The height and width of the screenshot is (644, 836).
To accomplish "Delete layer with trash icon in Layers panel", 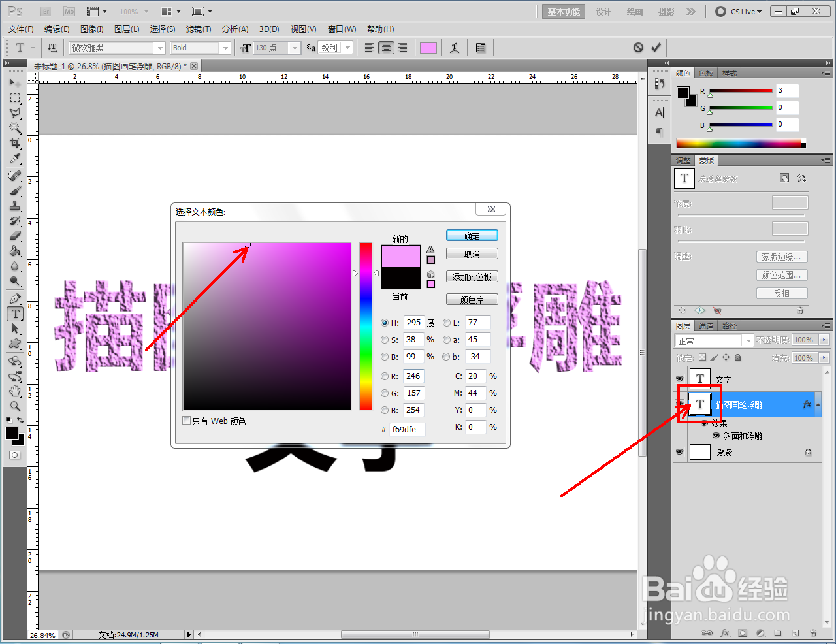I will pyautogui.click(x=813, y=633).
